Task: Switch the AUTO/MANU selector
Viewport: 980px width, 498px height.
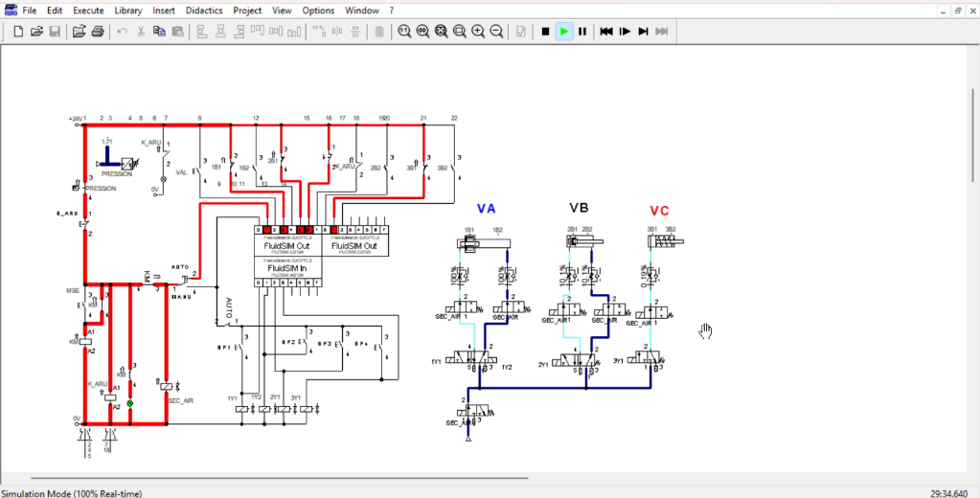Action: [x=184, y=280]
